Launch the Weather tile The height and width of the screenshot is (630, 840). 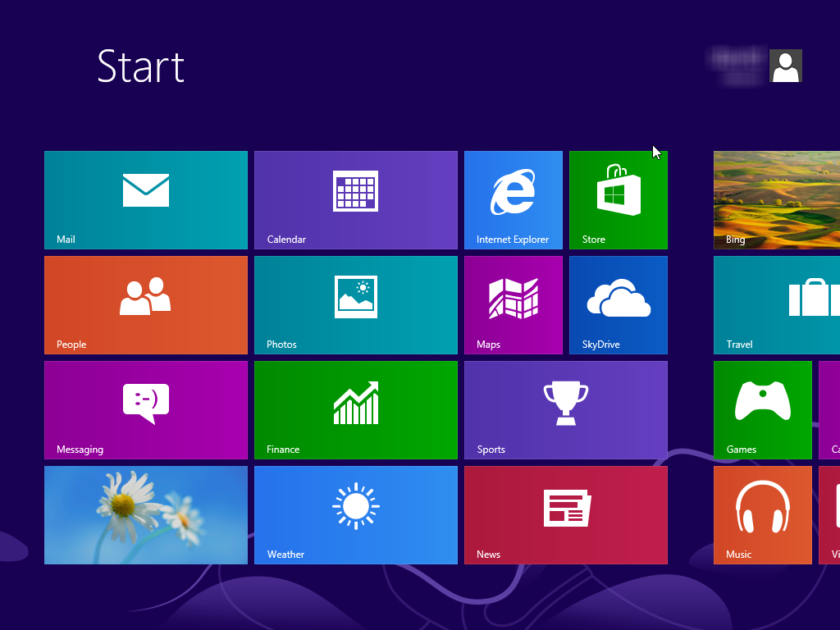356,515
